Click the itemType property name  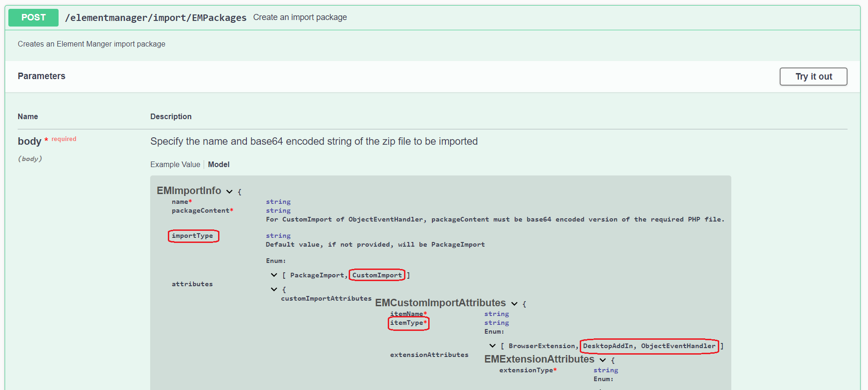pos(407,323)
